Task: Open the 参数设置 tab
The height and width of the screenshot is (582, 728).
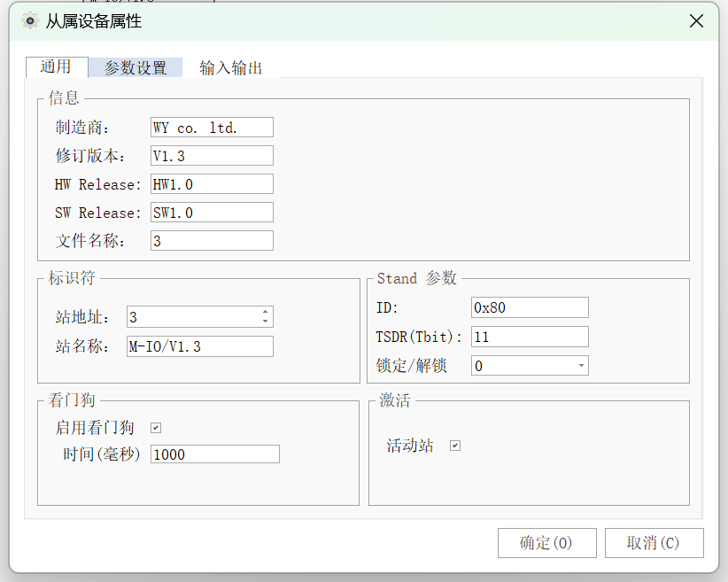Action: pos(136,68)
